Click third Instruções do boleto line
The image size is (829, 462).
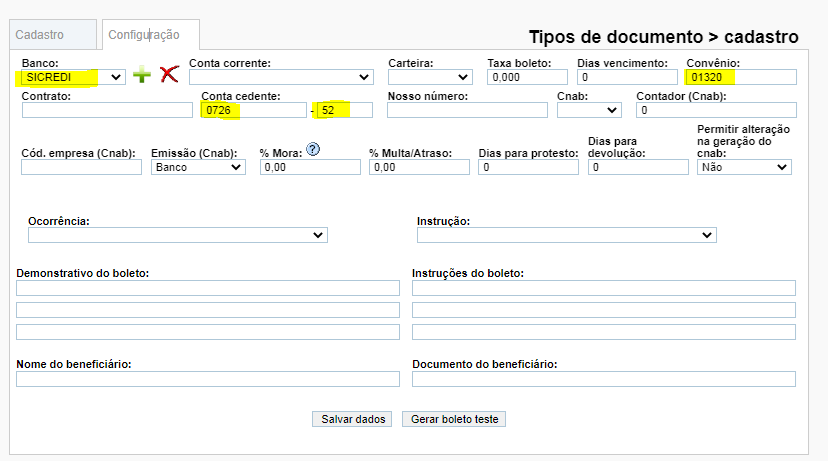[x=604, y=332]
